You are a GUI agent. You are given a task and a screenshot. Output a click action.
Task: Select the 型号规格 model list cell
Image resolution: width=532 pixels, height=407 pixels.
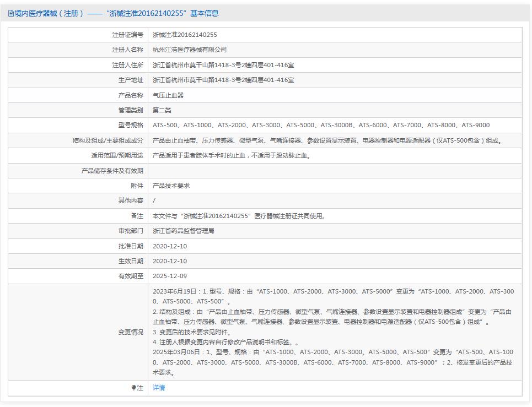321,125
